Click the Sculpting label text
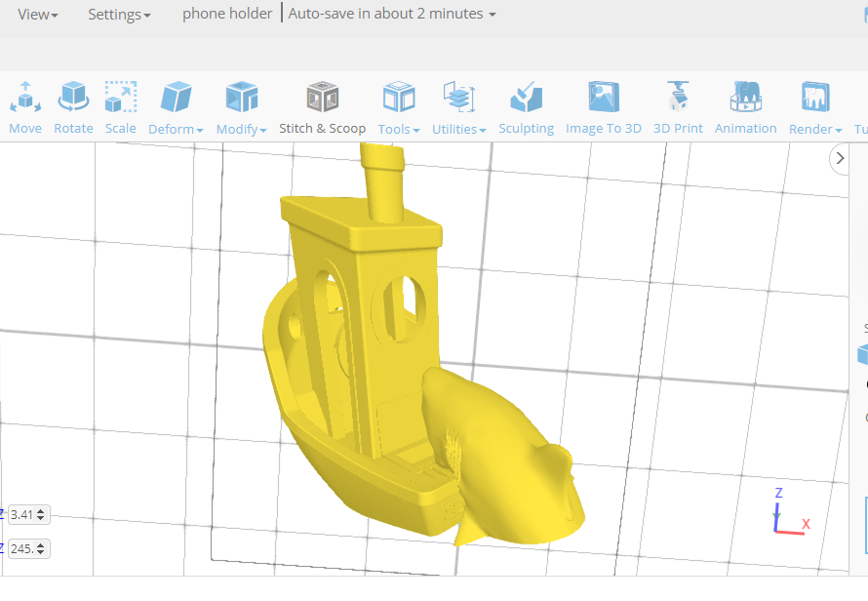 tap(526, 129)
